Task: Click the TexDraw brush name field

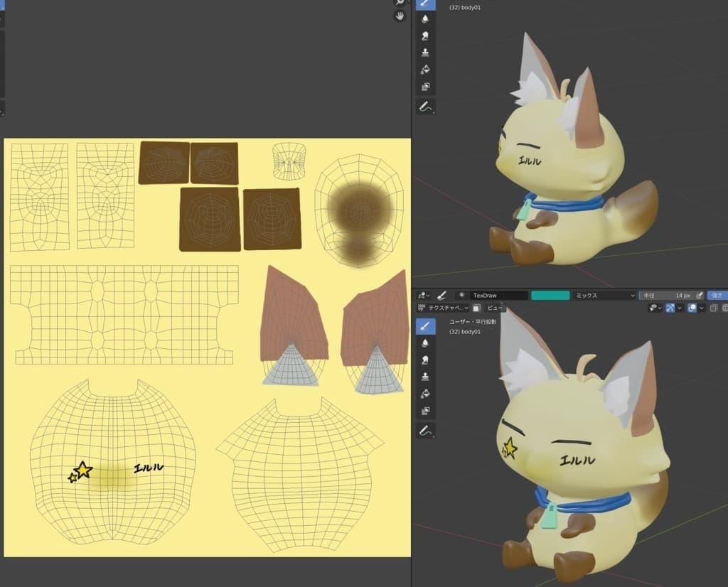Action: pyautogui.click(x=498, y=295)
